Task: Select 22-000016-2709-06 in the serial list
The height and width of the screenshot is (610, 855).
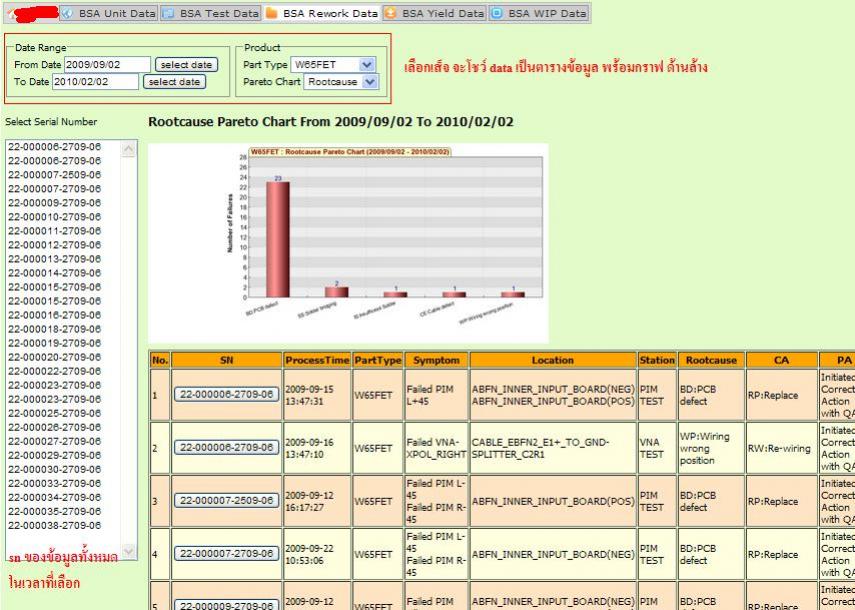Action: click(55, 315)
